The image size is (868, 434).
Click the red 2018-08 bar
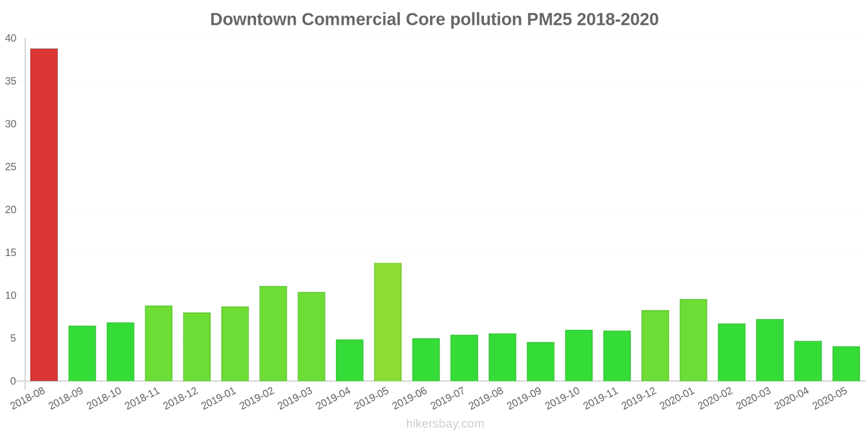44,215
